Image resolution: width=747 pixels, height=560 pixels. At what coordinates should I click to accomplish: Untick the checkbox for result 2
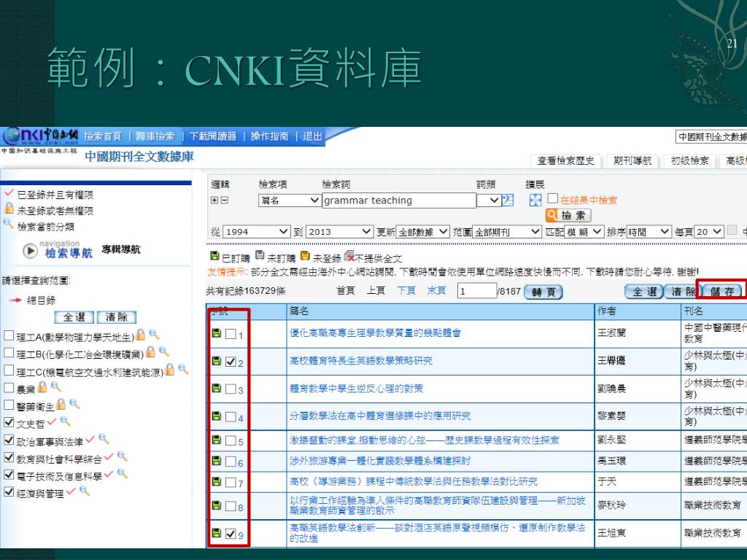(231, 362)
